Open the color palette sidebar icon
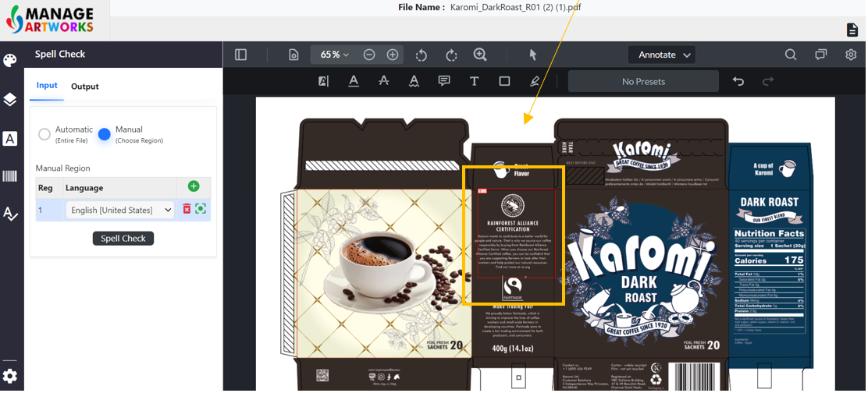The height and width of the screenshot is (393, 868). coord(10,60)
